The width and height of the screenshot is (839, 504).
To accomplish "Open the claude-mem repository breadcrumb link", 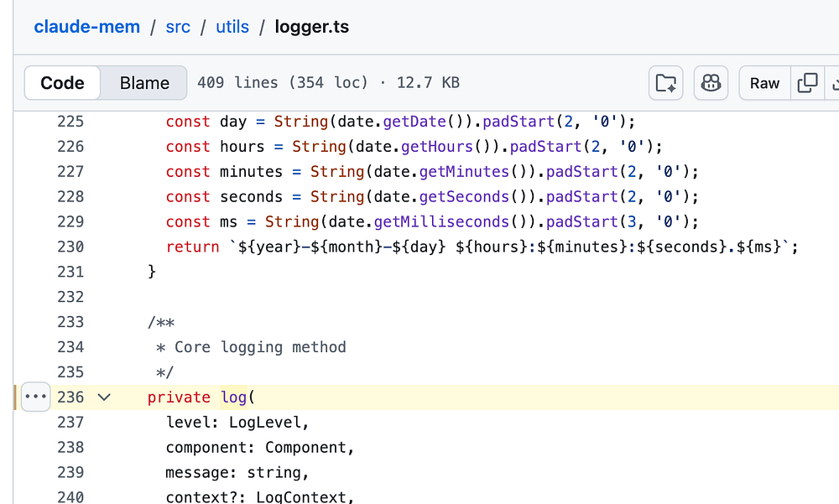I will coord(86,27).
